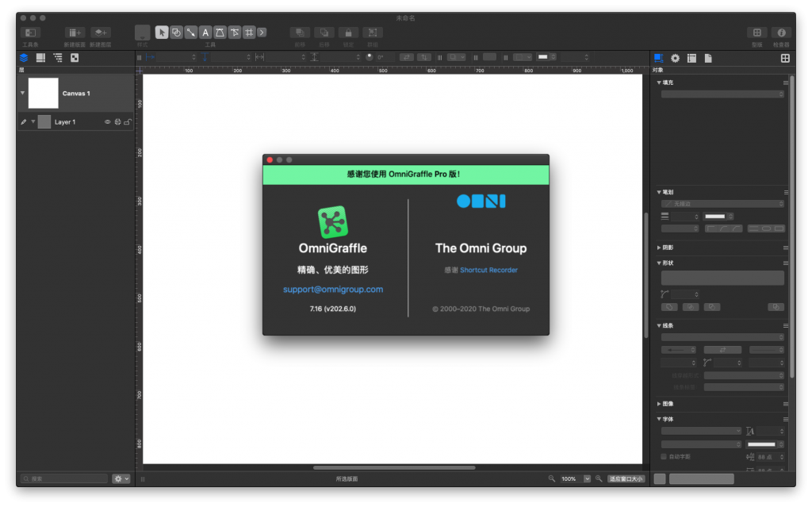Click the toolbar fill color swatch
The height and width of the screenshot is (507, 812).
tap(542, 57)
